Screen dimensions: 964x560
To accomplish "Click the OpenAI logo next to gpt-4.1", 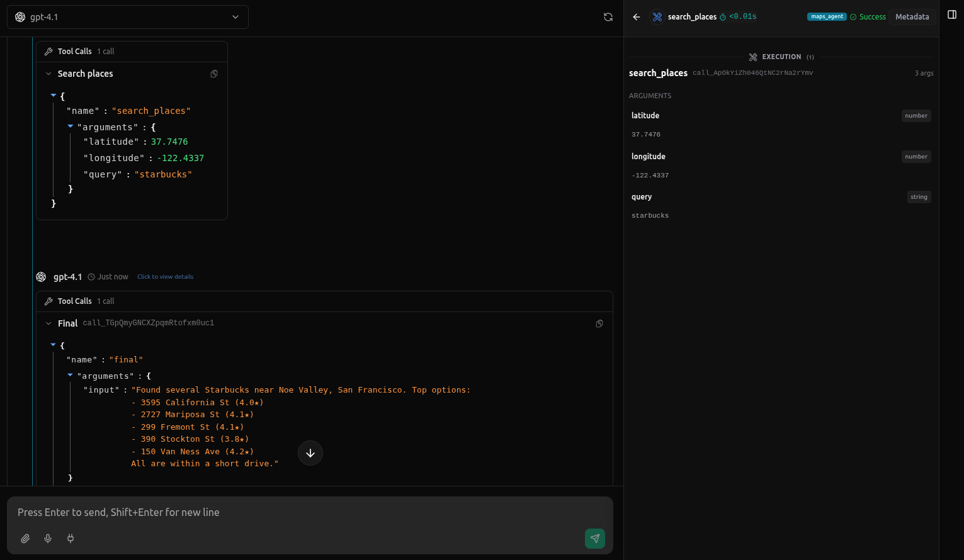I will (20, 16).
